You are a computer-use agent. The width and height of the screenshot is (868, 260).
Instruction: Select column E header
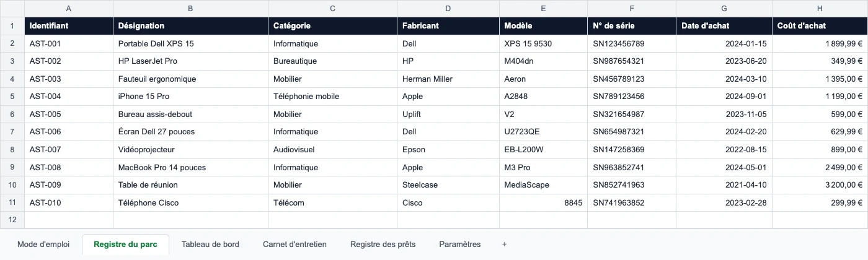[x=544, y=9]
